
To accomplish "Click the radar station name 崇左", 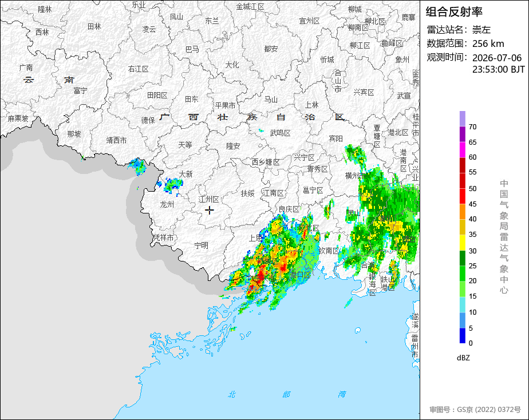I will (481, 30).
